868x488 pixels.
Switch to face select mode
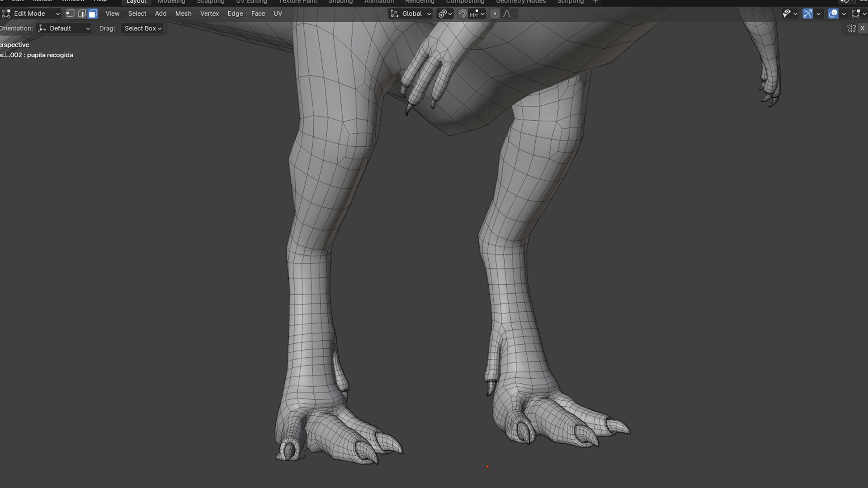pyautogui.click(x=93, y=14)
